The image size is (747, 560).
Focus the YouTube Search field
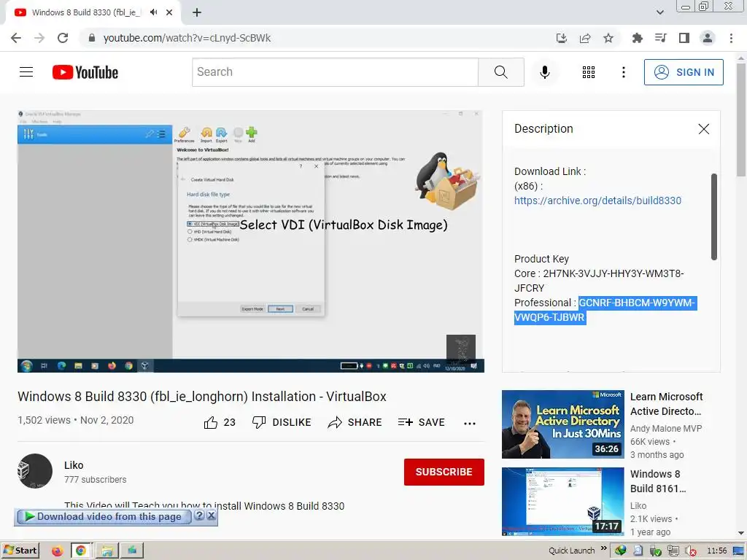(335, 72)
